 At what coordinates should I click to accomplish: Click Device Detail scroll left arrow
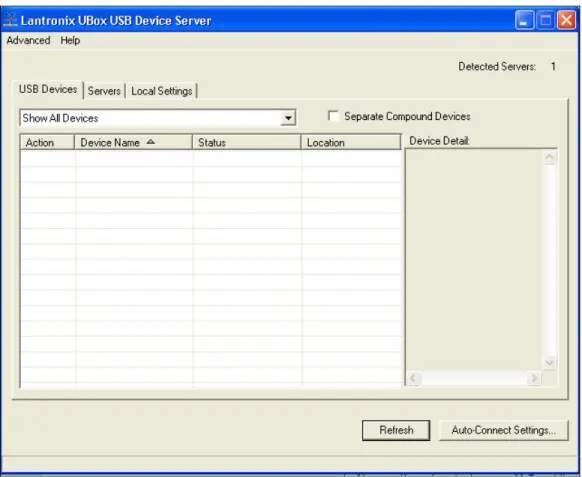pos(413,378)
